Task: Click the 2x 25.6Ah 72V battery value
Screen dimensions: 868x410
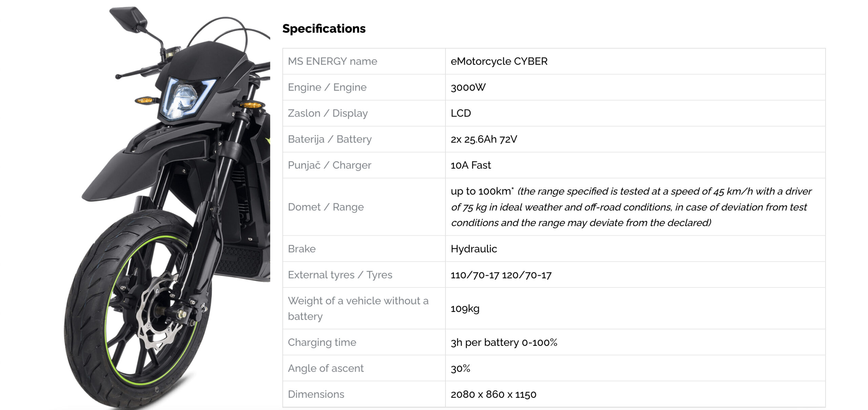Action: [x=484, y=139]
